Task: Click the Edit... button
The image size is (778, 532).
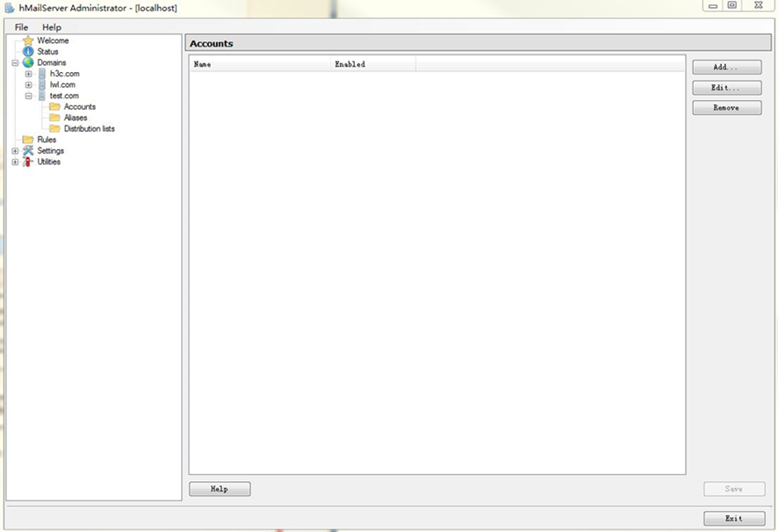Action: (x=727, y=88)
